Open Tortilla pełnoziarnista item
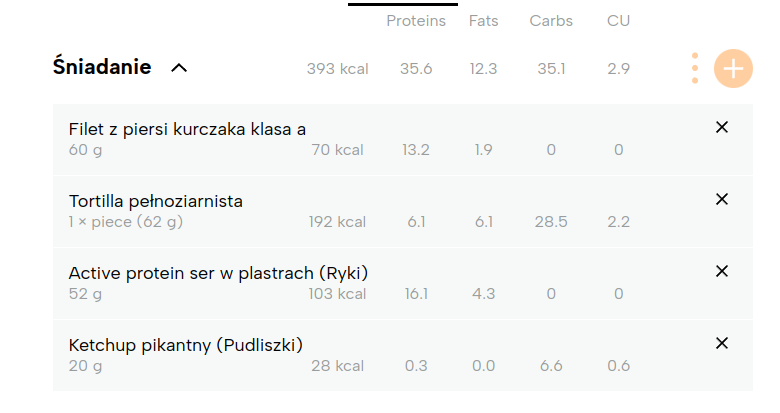The height and width of the screenshot is (413, 780). pos(156,201)
